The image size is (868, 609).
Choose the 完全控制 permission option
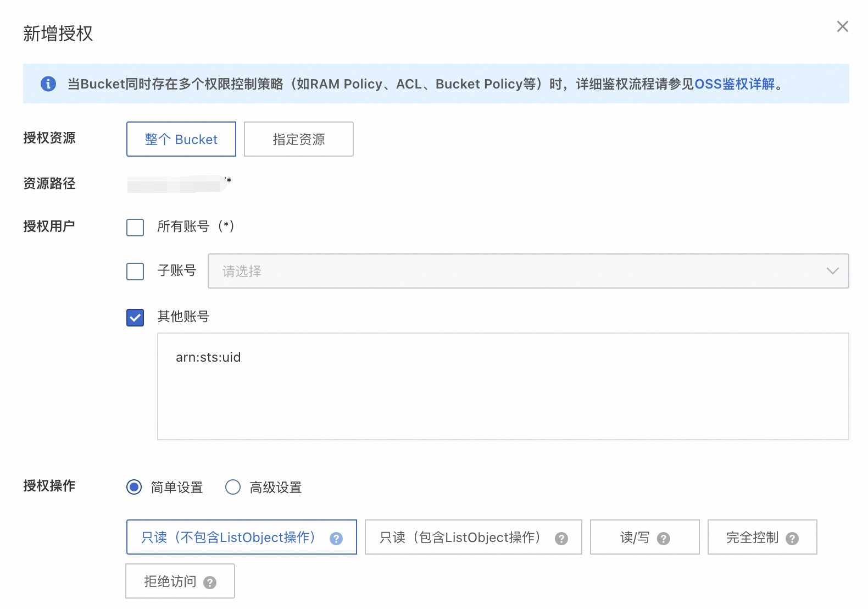[763, 537]
